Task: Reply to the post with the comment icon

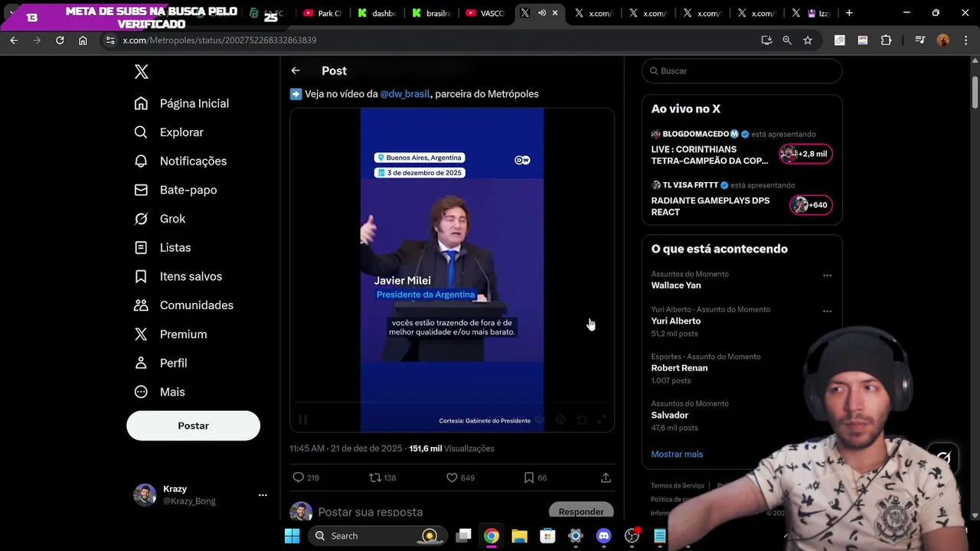Action: click(299, 478)
